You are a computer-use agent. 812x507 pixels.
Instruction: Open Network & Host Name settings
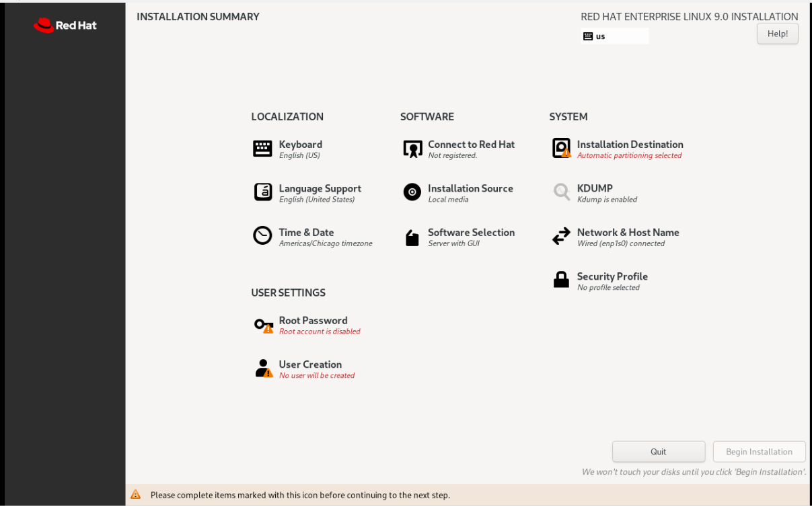[628, 232]
